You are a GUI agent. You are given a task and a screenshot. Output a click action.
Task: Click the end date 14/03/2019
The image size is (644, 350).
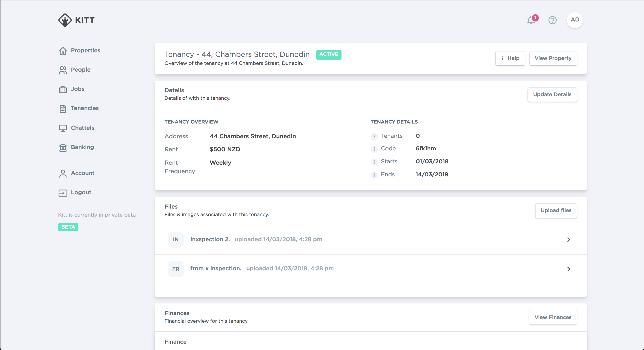pos(432,175)
